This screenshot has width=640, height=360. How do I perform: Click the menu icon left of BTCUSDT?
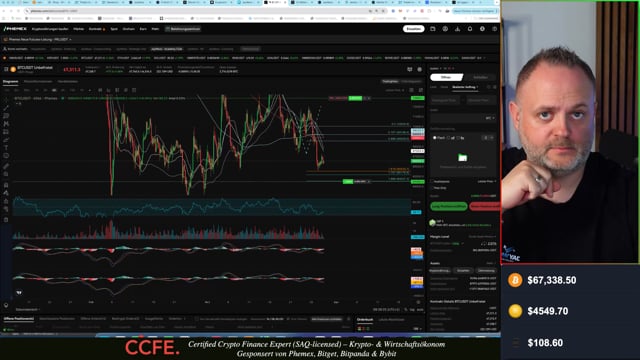6,69
